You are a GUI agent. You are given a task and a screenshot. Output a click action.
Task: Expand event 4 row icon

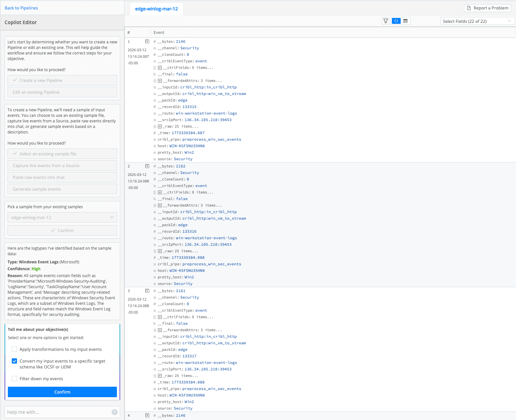pyautogui.click(x=147, y=415)
